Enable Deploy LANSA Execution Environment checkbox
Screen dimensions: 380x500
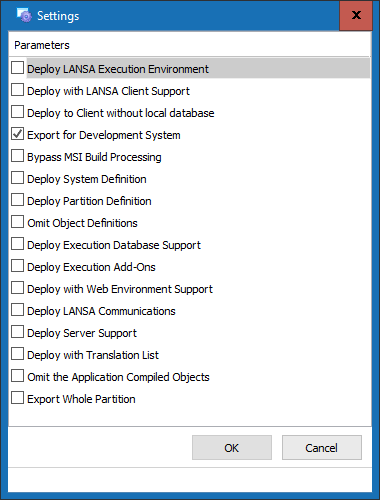[x=17, y=68]
